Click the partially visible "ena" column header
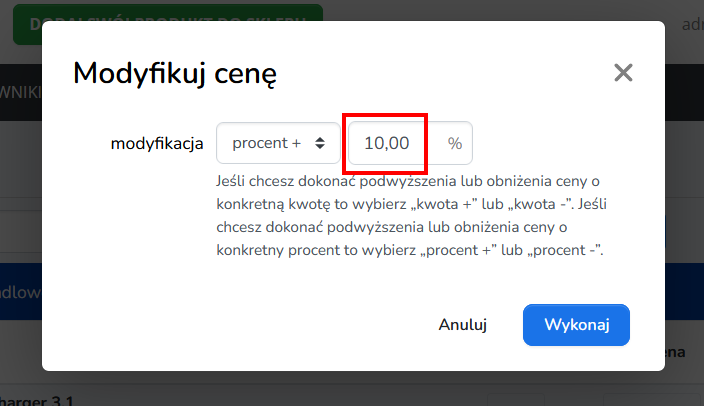Screen dimensions: 704x406 675,352
